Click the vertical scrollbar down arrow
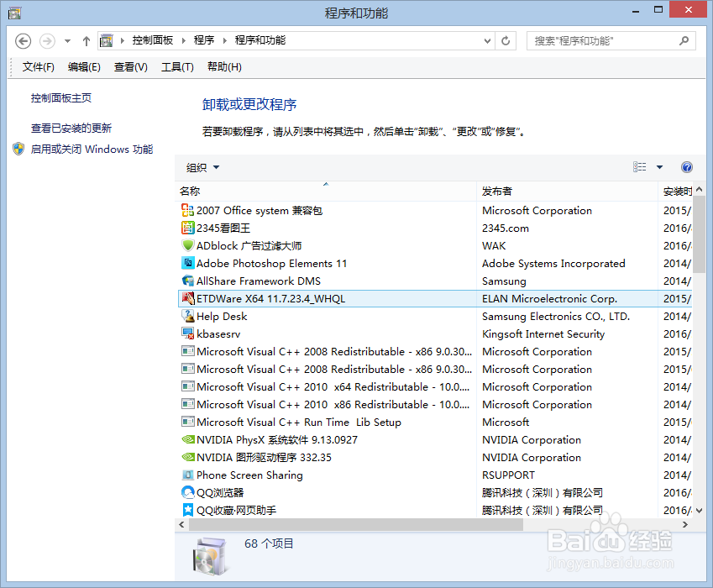This screenshot has width=713, height=588. click(699, 511)
